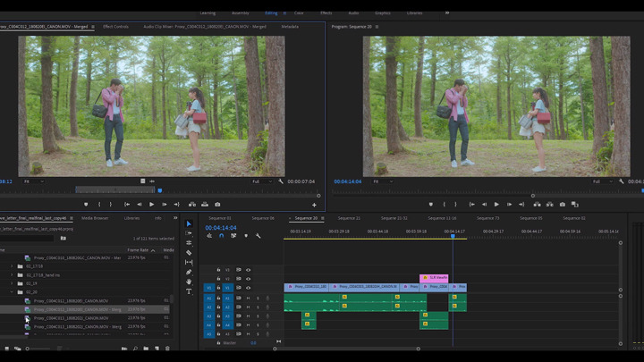Toggle lock on track A2
This screenshot has width=644, height=362.
tap(218, 307)
